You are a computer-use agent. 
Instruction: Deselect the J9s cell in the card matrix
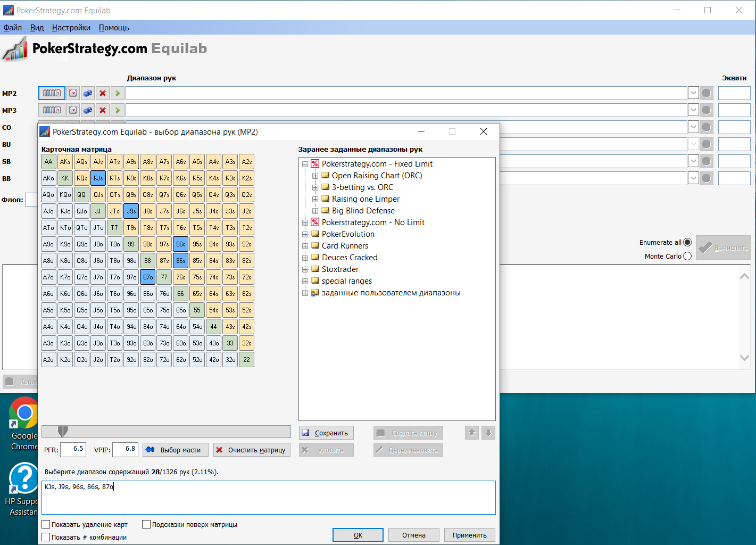(131, 211)
